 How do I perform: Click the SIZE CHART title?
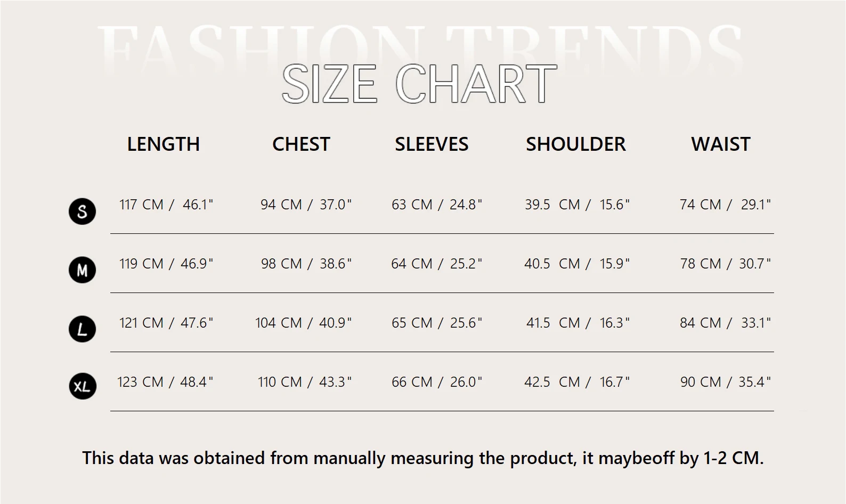419,84
